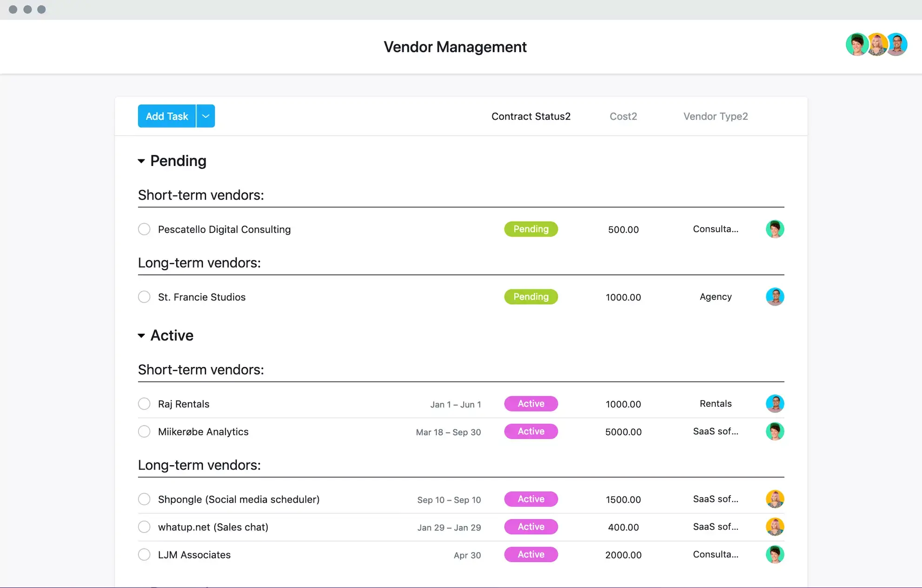This screenshot has width=922, height=588.
Task: Click the LJM Associates assignee avatar icon
Action: (x=775, y=554)
